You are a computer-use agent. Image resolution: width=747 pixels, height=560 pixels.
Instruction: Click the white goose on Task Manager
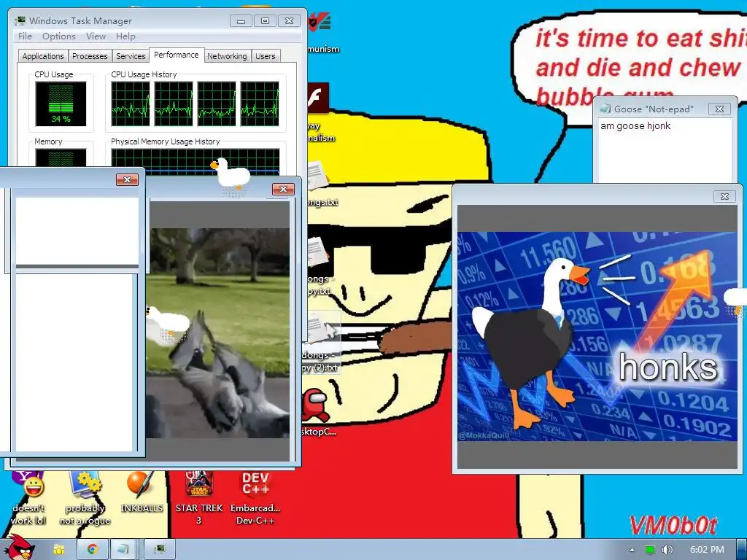[x=230, y=173]
